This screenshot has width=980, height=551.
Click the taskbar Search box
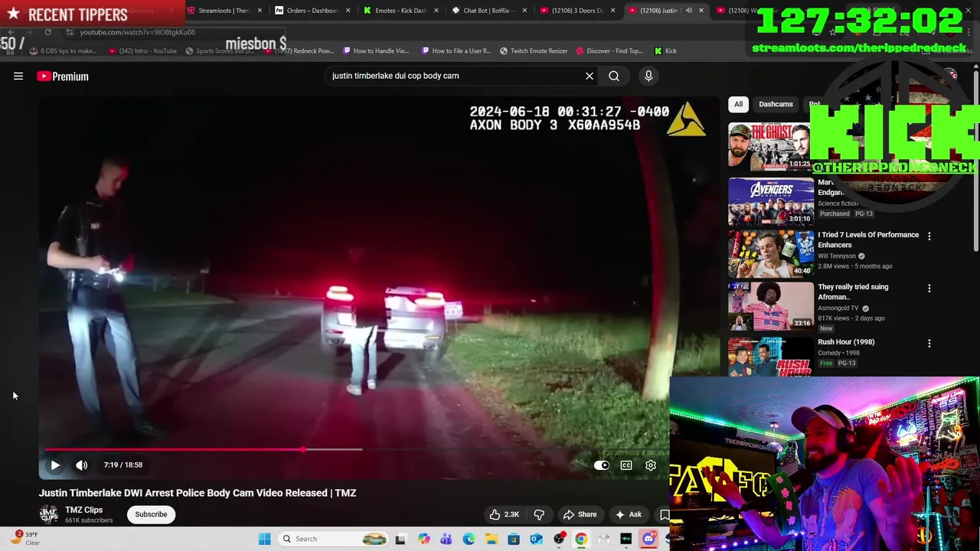click(x=333, y=539)
